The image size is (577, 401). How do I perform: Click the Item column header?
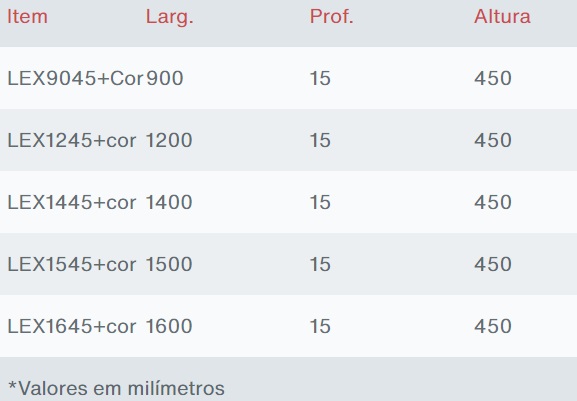pyautogui.click(x=28, y=17)
